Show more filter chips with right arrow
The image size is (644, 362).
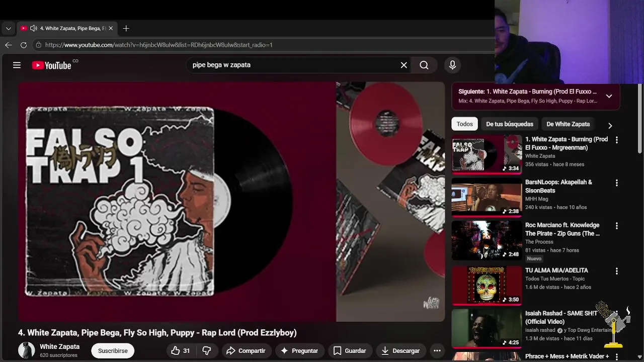tap(610, 125)
